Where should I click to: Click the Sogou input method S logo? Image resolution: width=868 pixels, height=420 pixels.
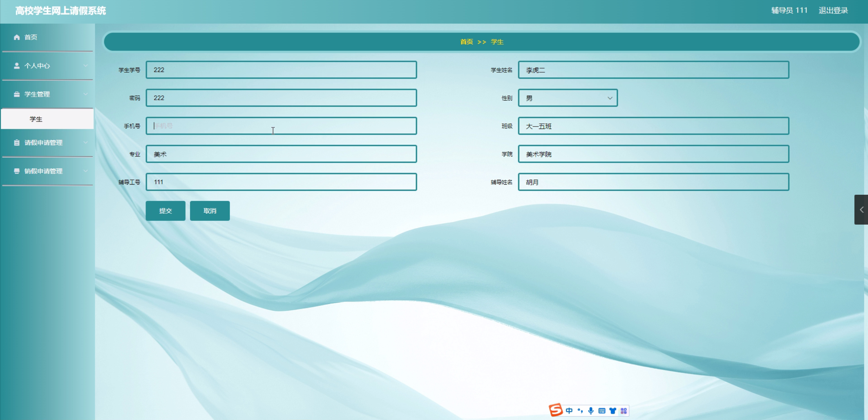[x=555, y=410]
